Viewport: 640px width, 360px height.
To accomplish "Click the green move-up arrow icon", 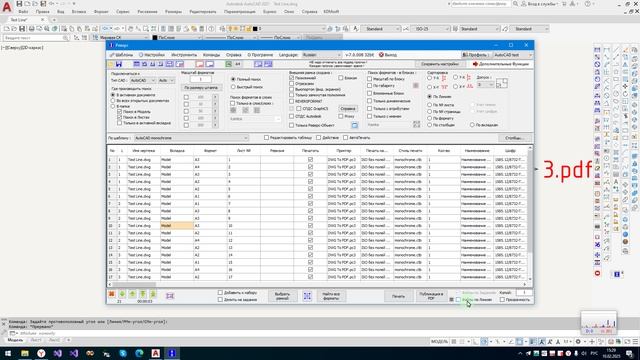I will (x=132, y=294).
